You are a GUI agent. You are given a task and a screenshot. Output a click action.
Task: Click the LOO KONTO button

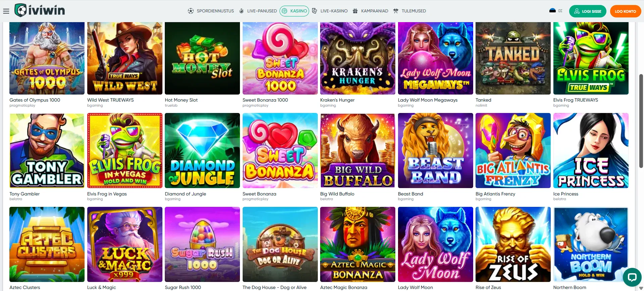tap(625, 11)
